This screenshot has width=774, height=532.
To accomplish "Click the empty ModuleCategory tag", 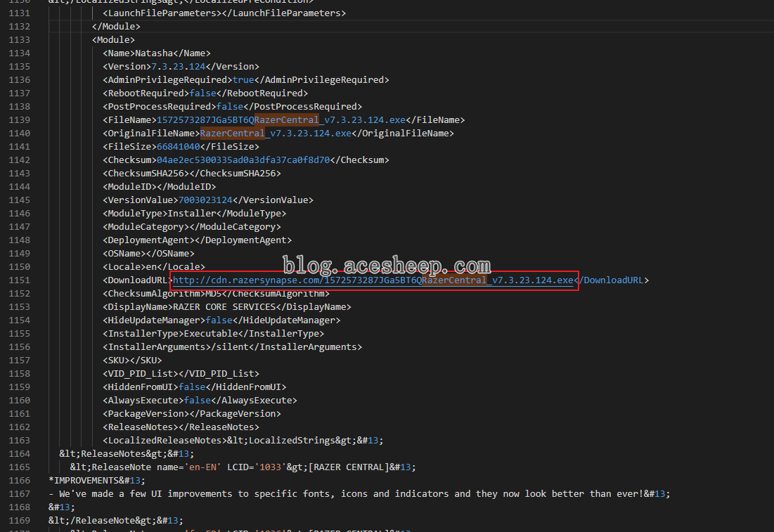I will 191,226.
